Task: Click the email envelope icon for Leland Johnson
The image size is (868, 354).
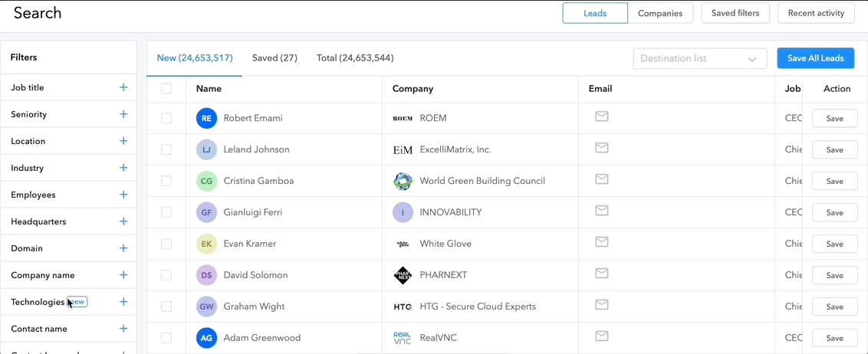Action: click(602, 148)
